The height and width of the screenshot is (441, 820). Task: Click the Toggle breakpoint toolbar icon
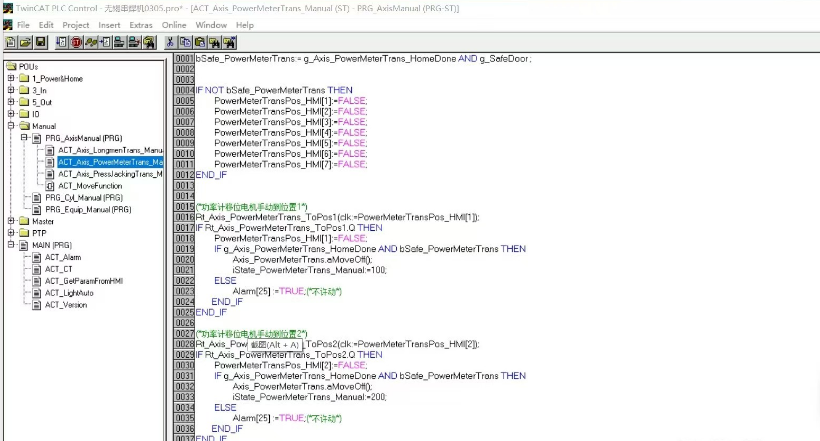click(105, 42)
